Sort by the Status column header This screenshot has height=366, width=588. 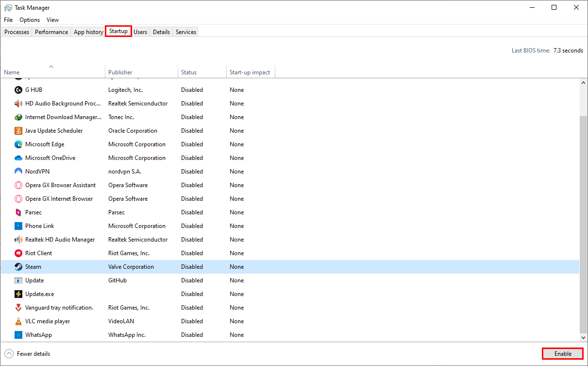[x=202, y=71]
